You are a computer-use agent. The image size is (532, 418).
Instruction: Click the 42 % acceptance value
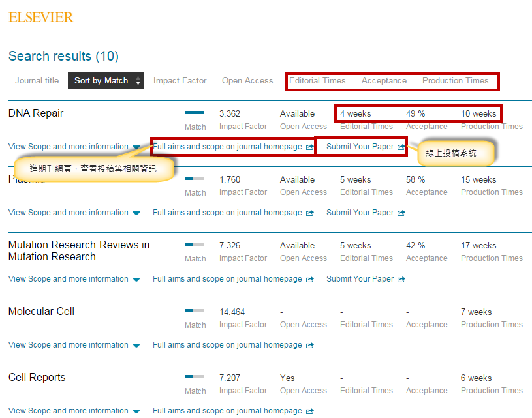416,245
